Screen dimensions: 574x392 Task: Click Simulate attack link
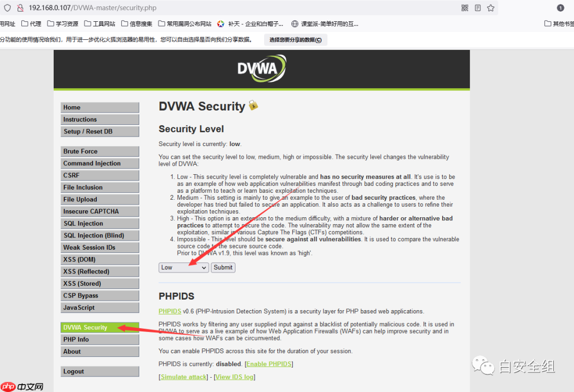pyautogui.click(x=183, y=377)
